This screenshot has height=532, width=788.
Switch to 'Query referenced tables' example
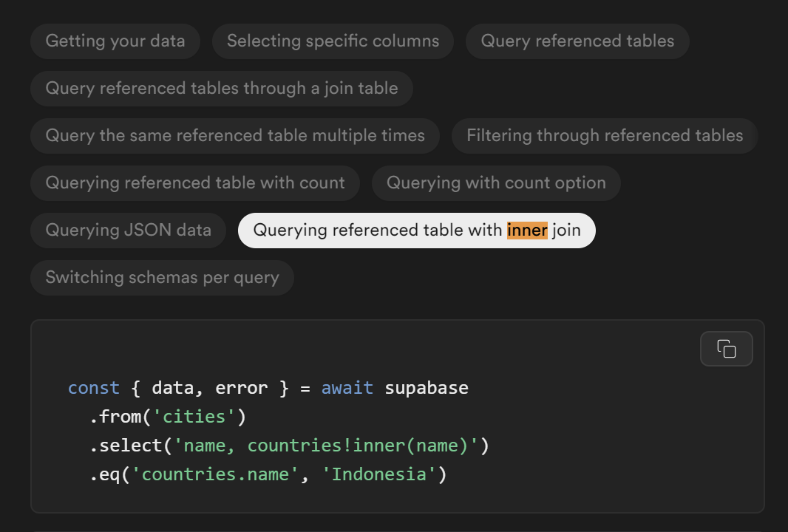[577, 41]
